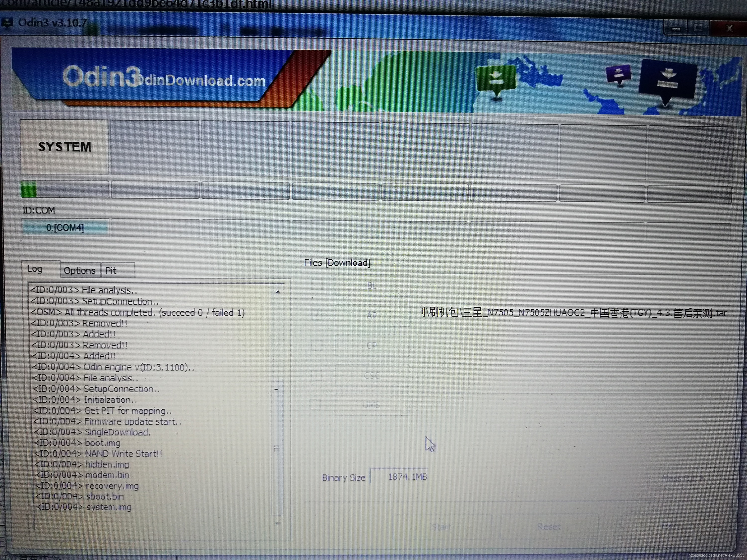Click the large dark blue download icon
Viewport: 747px width, 560px height.
(668, 79)
